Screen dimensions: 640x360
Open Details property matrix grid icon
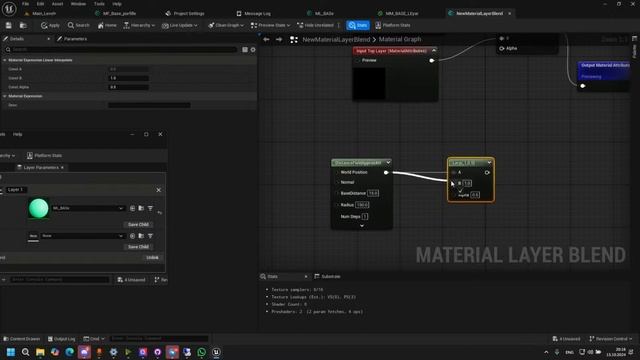coord(245,49)
